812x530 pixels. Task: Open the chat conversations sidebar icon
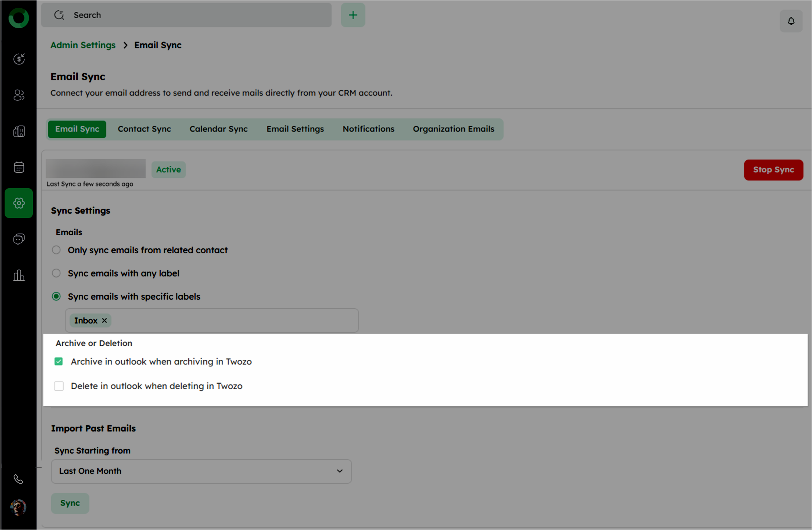click(x=19, y=239)
